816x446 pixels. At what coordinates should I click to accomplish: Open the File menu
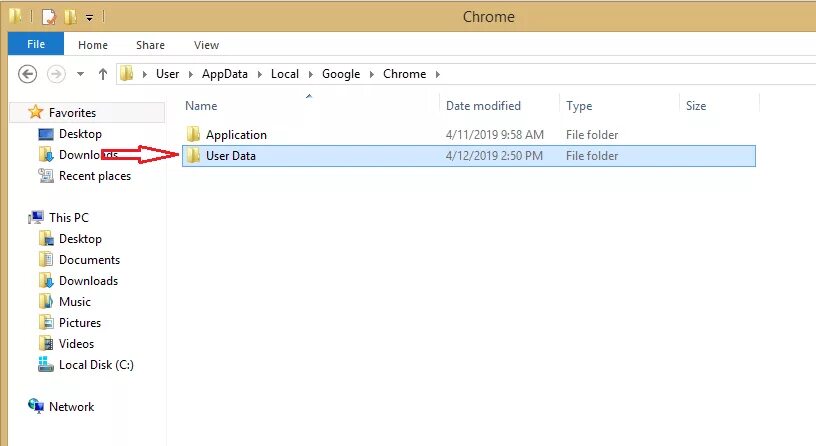[36, 44]
